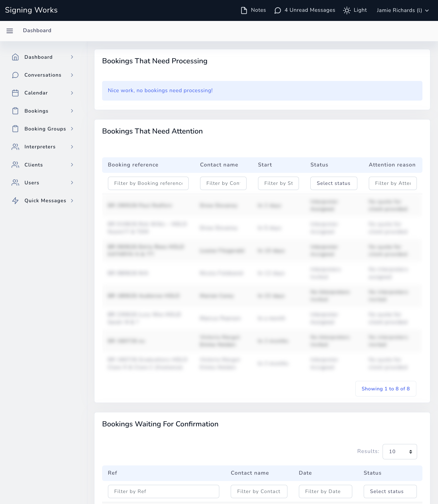Viewport: 438px width, 504px height.
Task: Focus the Filter by Booking reference field
Action: click(x=148, y=183)
